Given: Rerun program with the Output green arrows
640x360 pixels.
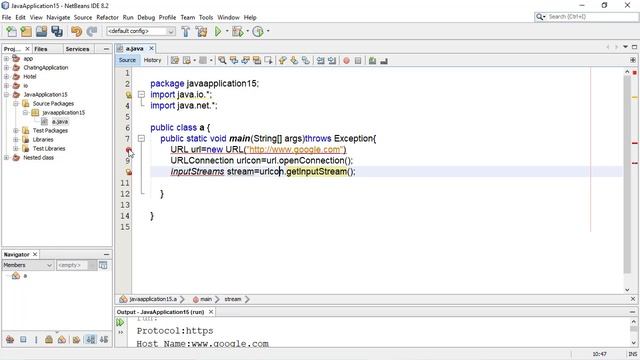Looking at the screenshot, I should pos(120,322).
